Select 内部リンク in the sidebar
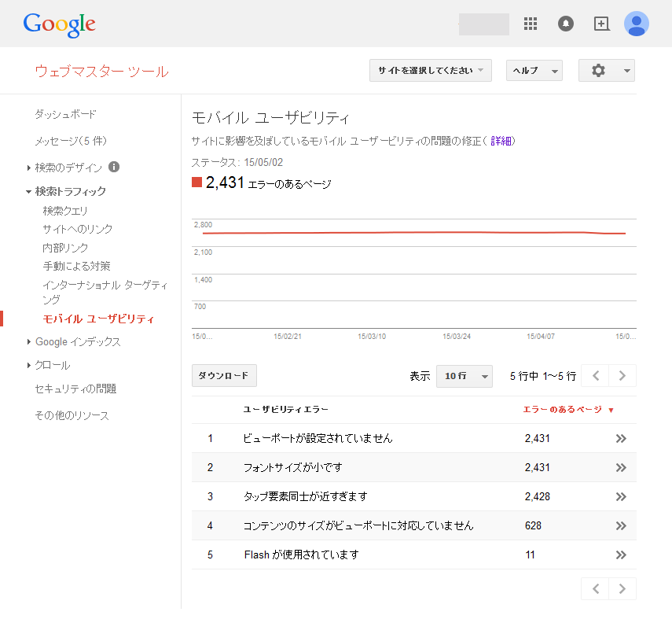This screenshot has width=672, height=619. (x=65, y=248)
